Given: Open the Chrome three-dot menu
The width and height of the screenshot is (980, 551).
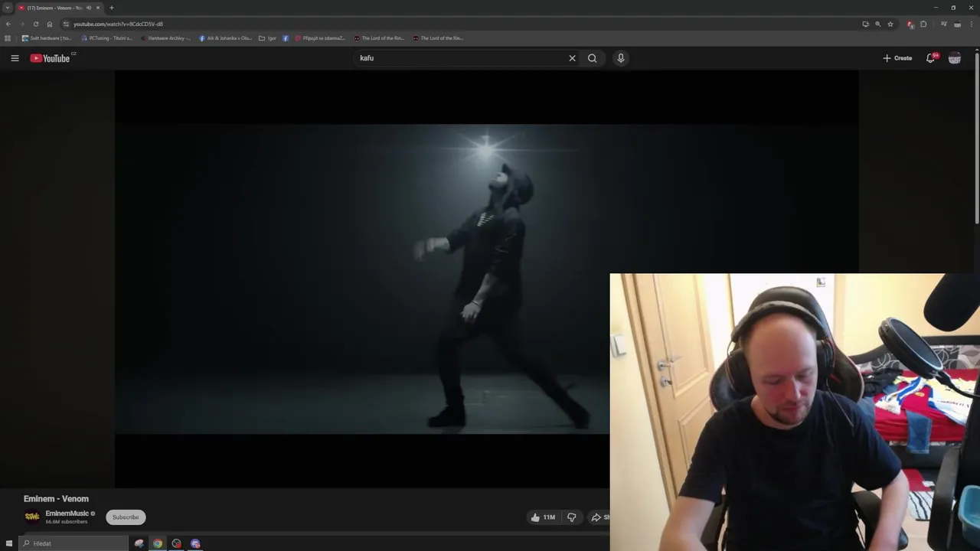Looking at the screenshot, I should point(971,24).
